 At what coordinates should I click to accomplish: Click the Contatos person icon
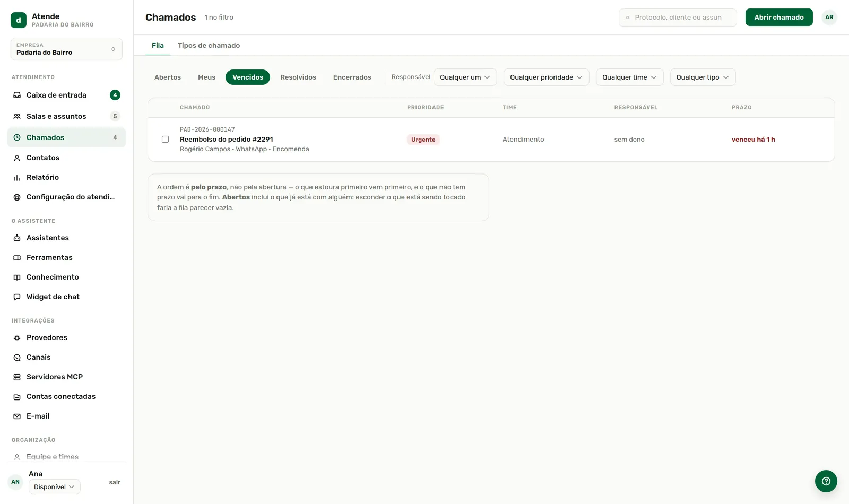(17, 158)
